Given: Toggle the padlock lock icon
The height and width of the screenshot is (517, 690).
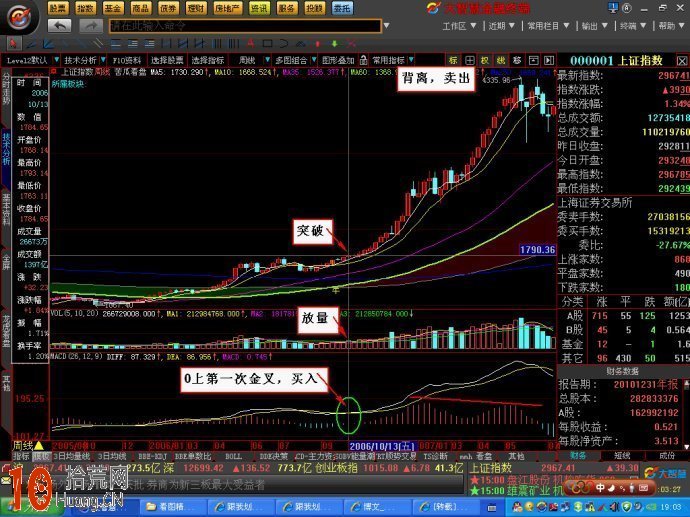Looking at the screenshot, I should 363,60.
